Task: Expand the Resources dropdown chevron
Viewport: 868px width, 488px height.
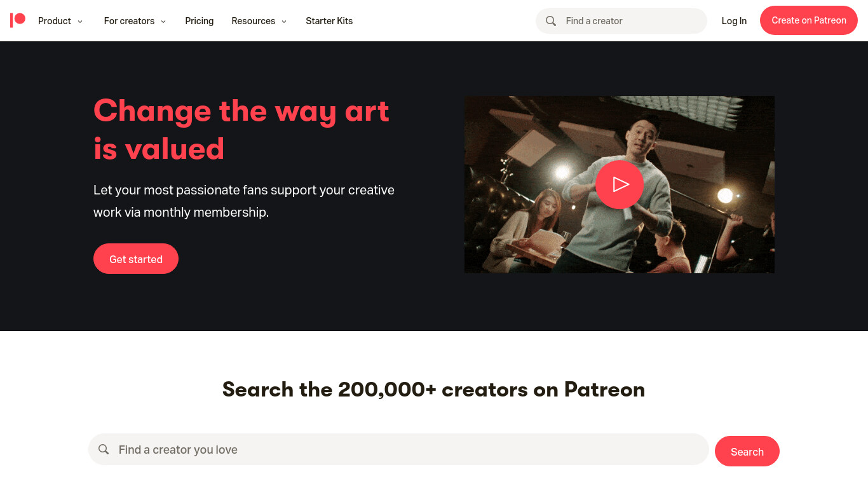Action: point(284,22)
